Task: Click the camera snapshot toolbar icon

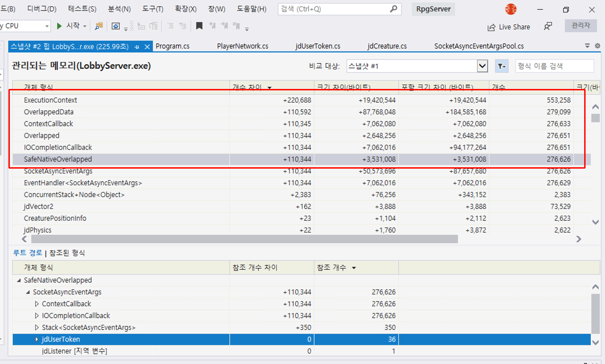Action: [x=116, y=26]
